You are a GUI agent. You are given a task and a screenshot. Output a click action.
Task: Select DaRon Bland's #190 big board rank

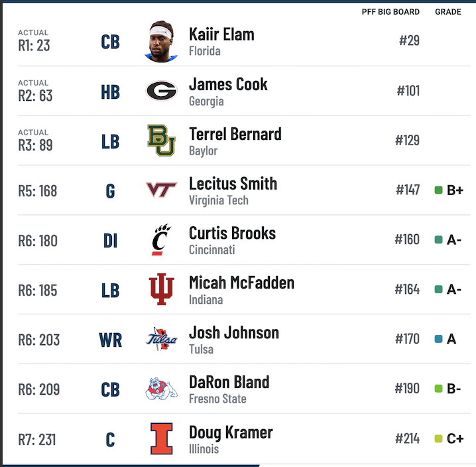[407, 388]
